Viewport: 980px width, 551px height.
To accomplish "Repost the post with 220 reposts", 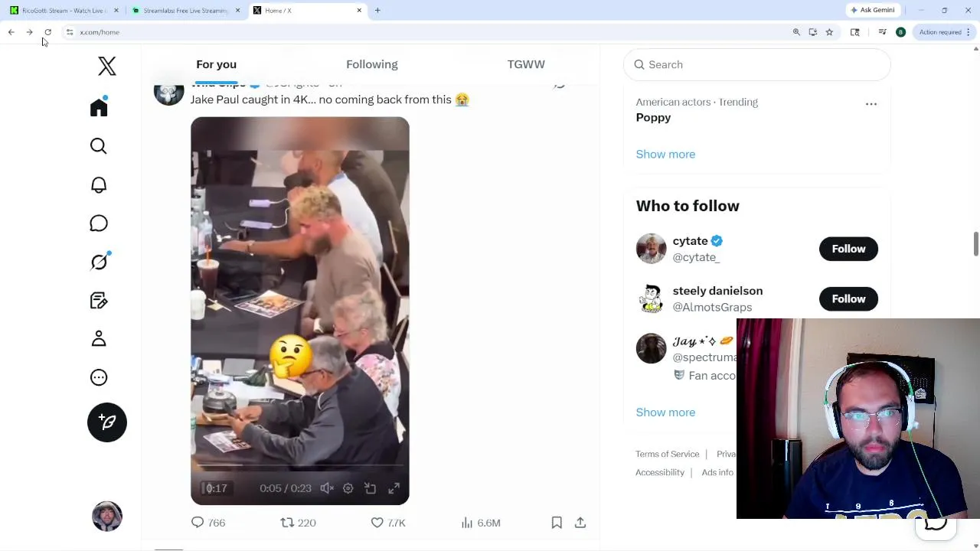I will (x=298, y=523).
